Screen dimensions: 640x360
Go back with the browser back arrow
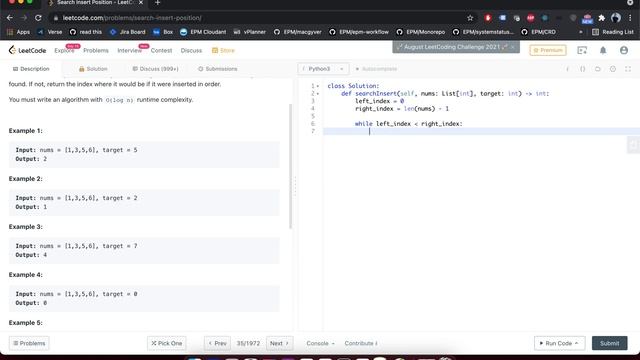(10, 18)
